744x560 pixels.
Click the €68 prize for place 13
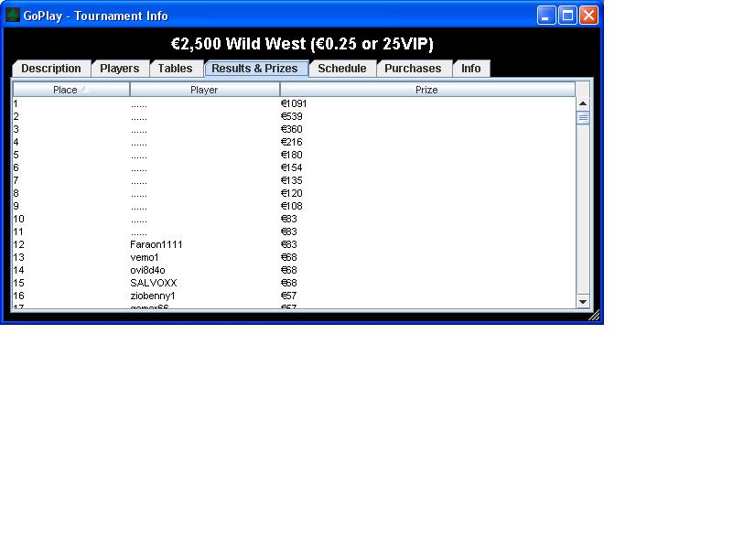click(x=288, y=257)
